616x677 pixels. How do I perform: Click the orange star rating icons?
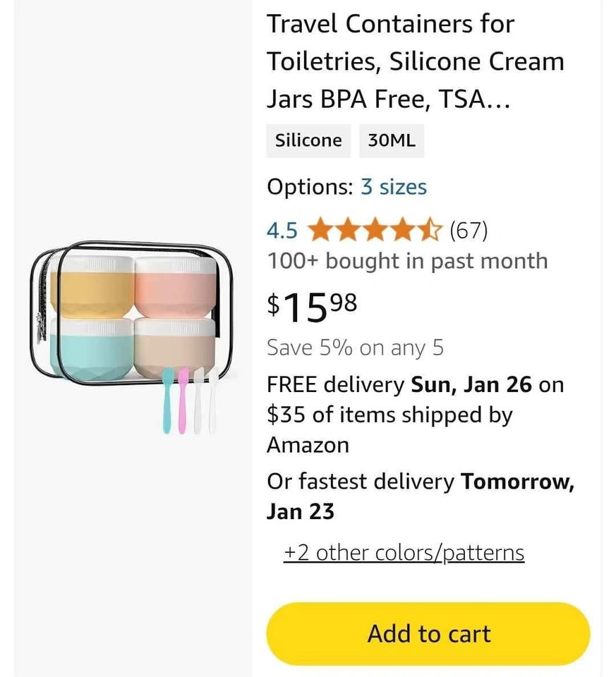click(x=375, y=231)
